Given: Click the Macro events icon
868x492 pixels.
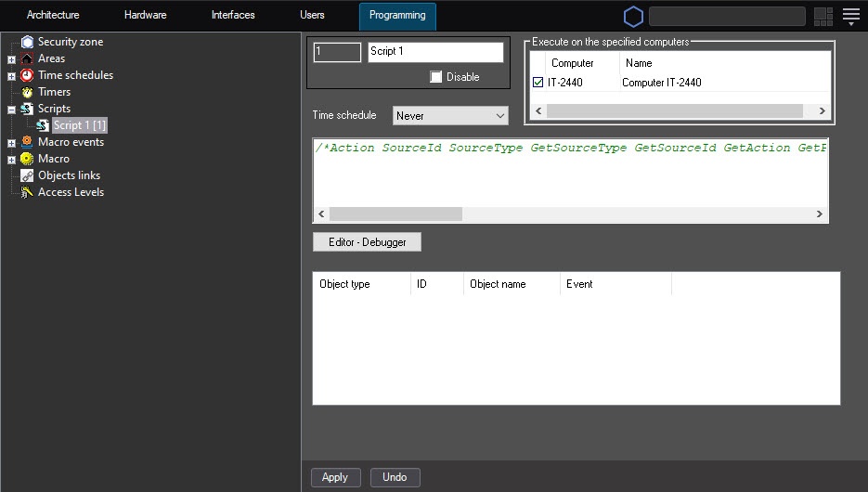Looking at the screenshot, I should click(x=27, y=142).
